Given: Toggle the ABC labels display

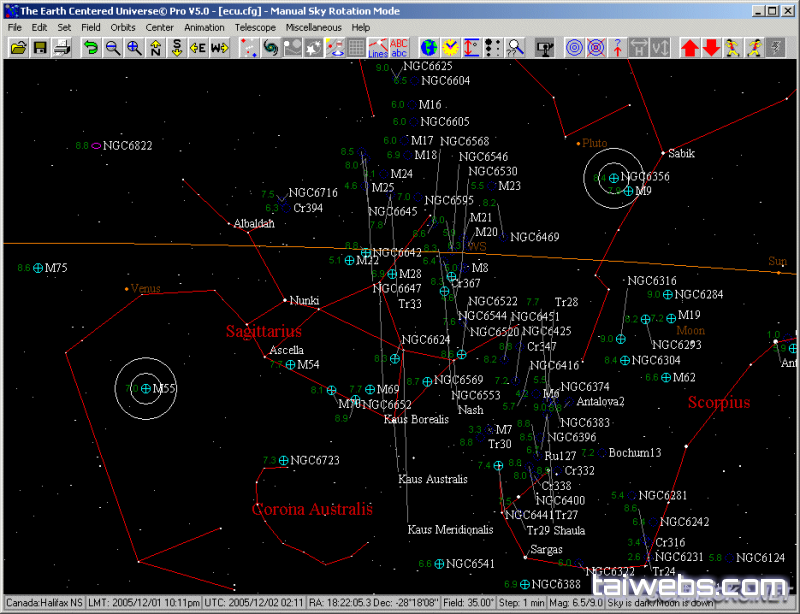Looking at the screenshot, I should (x=399, y=47).
